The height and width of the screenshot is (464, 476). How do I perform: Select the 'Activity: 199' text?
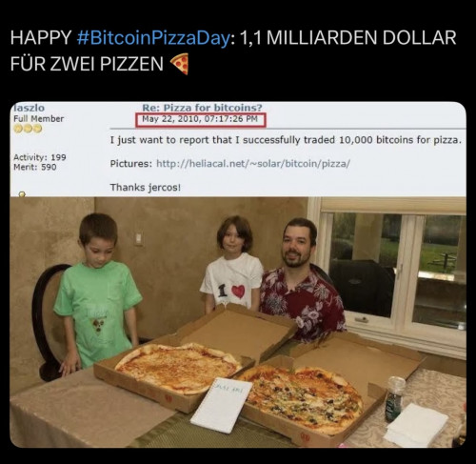click(x=40, y=157)
